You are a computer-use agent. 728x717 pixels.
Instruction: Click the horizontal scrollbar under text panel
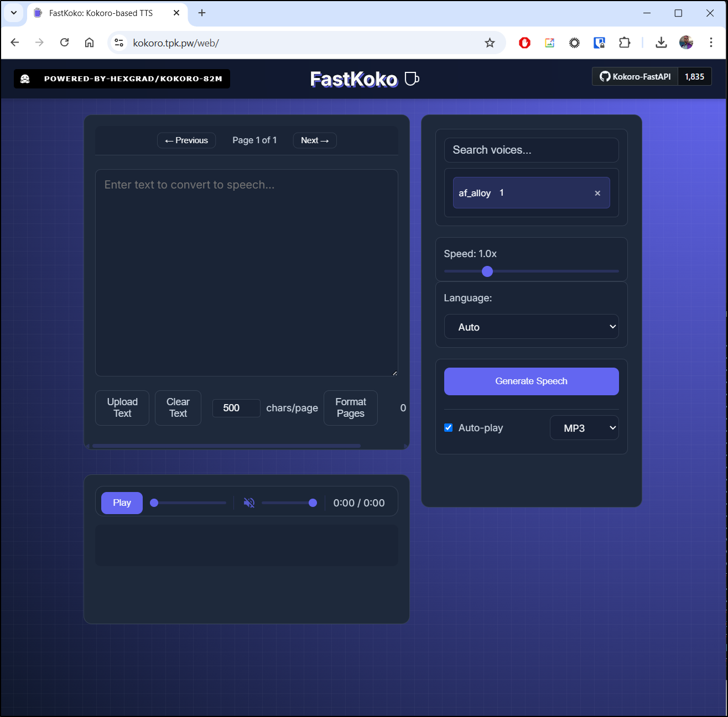click(226, 446)
